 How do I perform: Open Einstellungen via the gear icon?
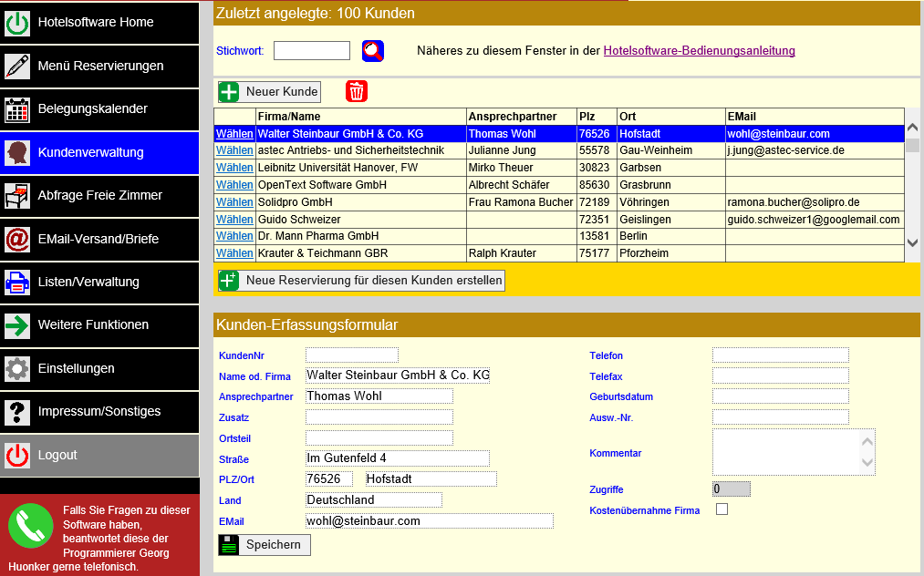coord(16,369)
